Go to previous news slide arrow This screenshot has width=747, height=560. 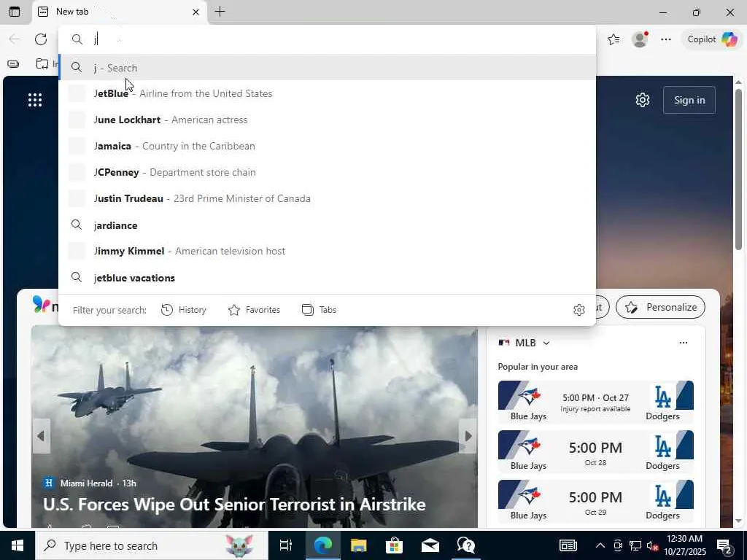41,436
